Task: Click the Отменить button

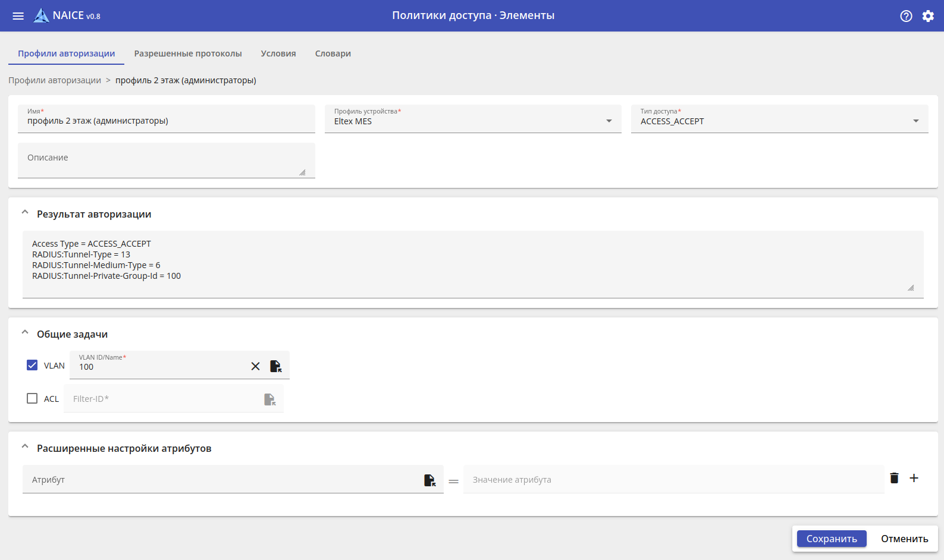Action: pos(905,539)
